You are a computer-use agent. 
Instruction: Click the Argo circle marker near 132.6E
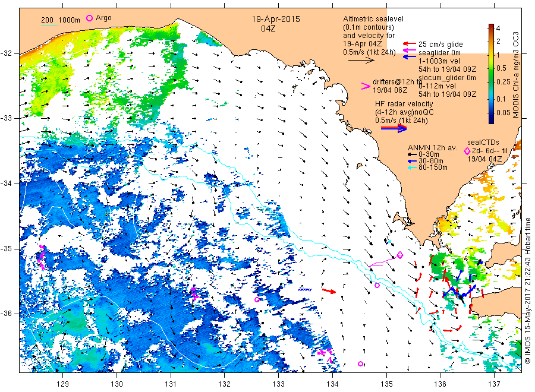257,299
